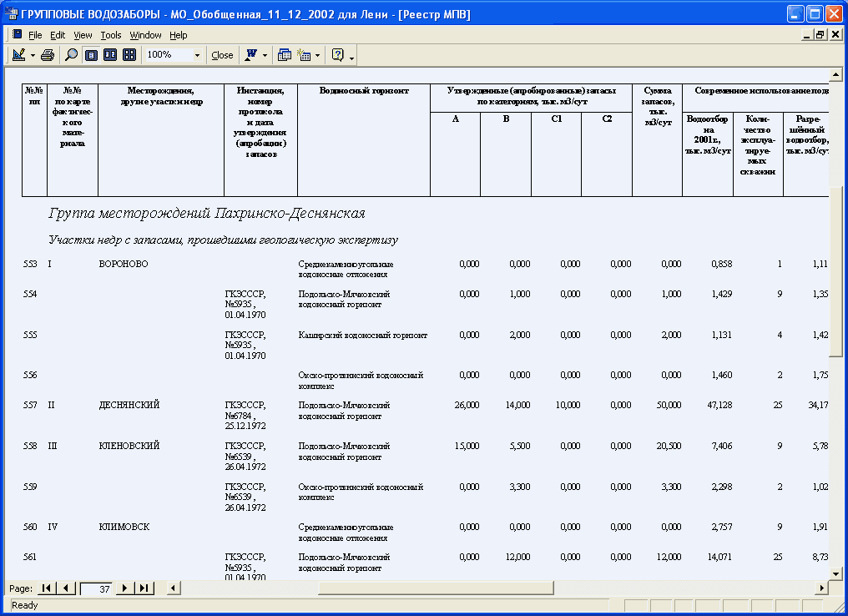Screen dimensions: 848x616
Task: Click the horizontal scrollbar right arrow
Action: coord(822,588)
